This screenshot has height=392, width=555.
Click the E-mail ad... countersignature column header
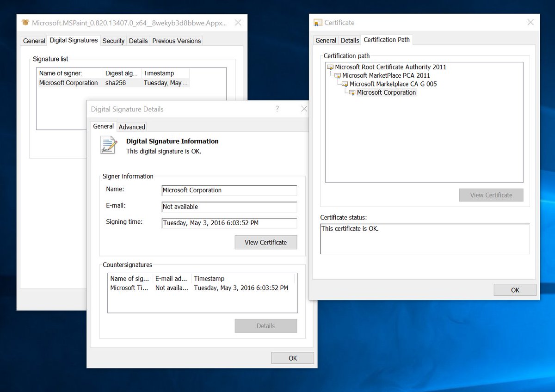point(172,278)
